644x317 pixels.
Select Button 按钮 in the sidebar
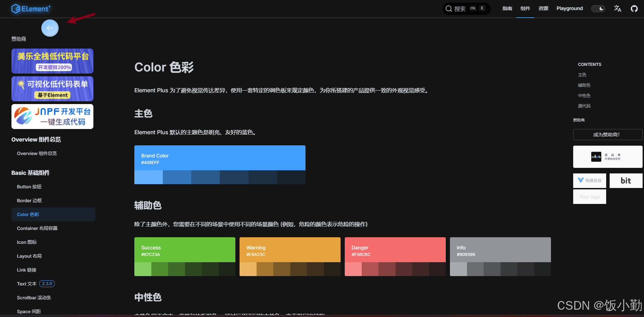coord(29,187)
